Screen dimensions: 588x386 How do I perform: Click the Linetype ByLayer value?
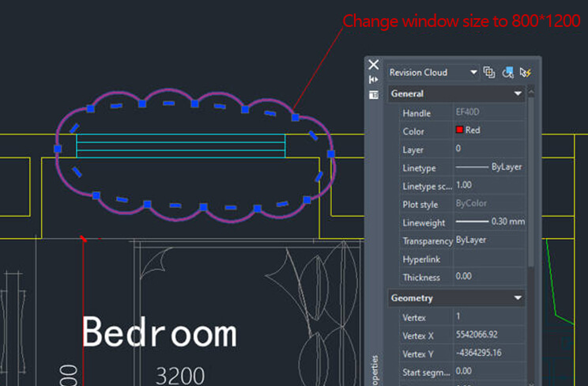tap(488, 167)
